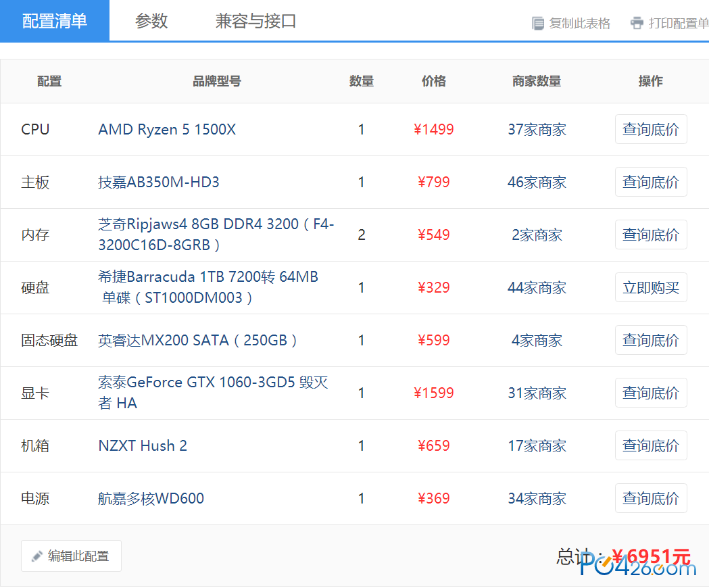709x588 pixels.
Task: Click the 固态硬盘 category label
Action: 49,340
